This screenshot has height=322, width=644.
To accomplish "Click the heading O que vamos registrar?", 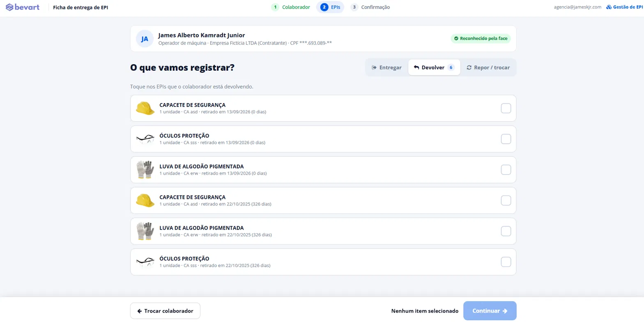I will (182, 67).
